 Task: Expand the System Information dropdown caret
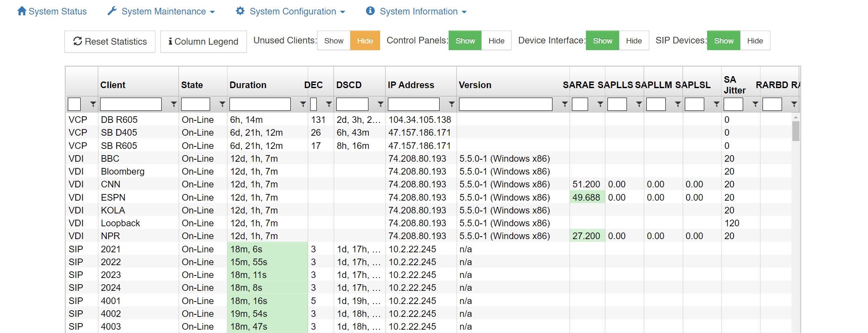coord(464,12)
